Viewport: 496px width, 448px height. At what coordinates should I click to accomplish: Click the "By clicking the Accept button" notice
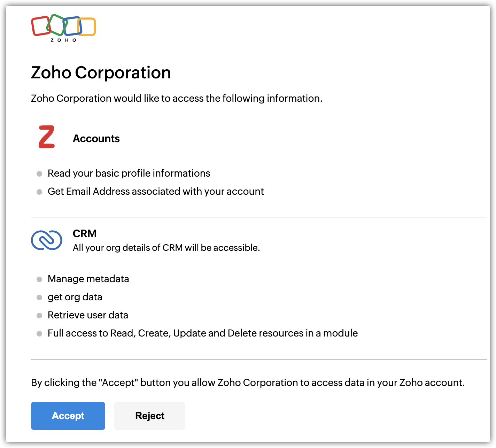click(248, 383)
